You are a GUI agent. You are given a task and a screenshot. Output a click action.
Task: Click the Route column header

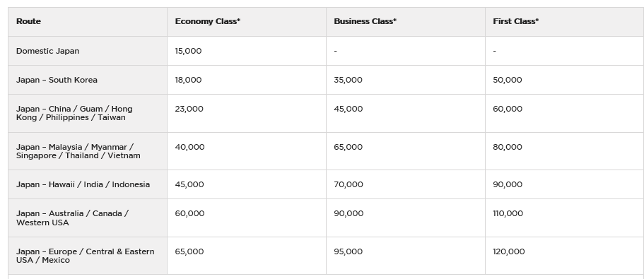pyautogui.click(x=28, y=21)
